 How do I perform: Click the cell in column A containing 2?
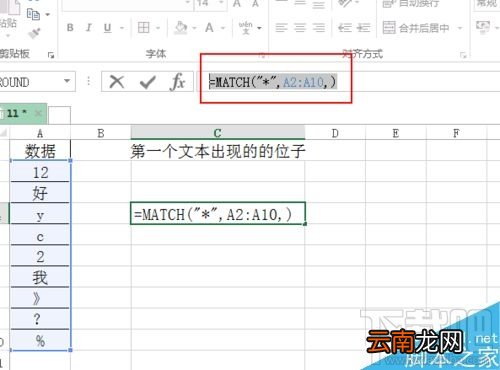(40, 256)
